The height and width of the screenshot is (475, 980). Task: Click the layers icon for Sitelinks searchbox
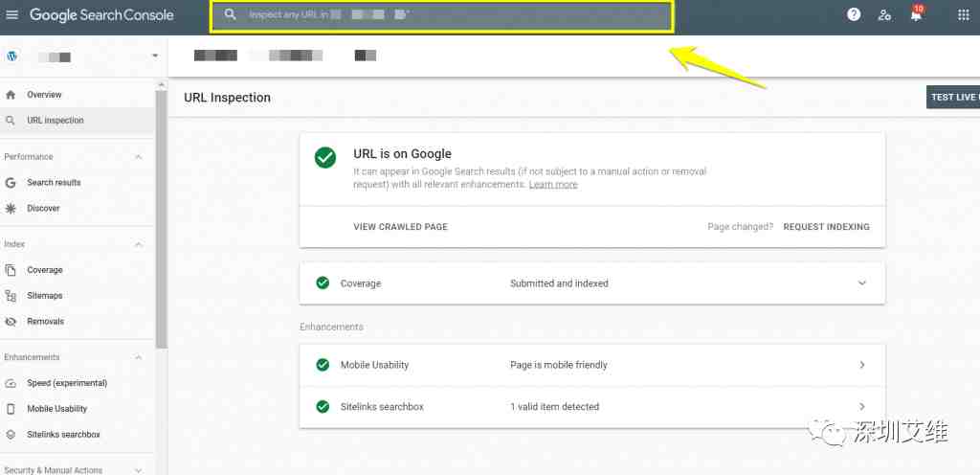[x=10, y=435]
